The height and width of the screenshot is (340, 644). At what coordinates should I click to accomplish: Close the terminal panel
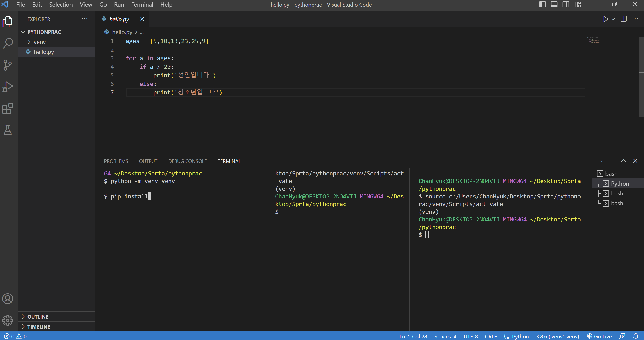pyautogui.click(x=635, y=161)
